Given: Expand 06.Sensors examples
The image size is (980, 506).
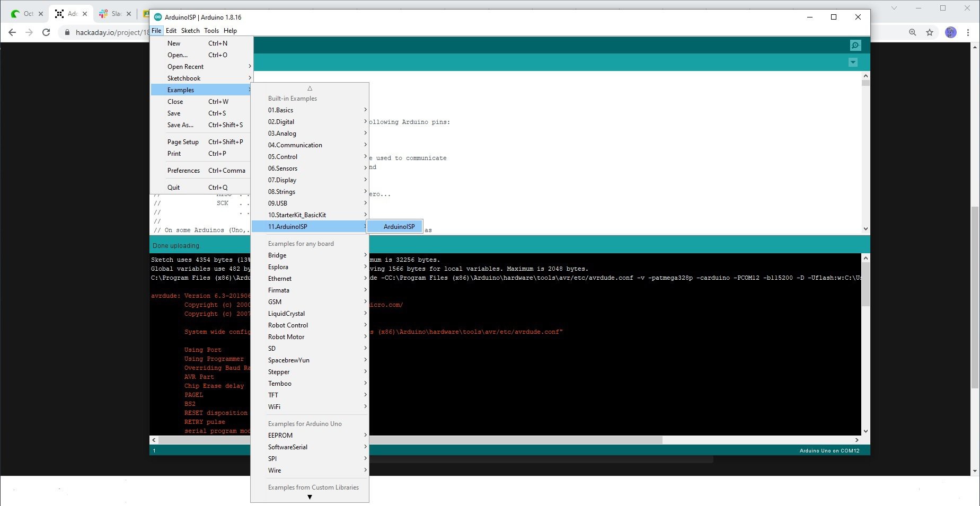Looking at the screenshot, I should coord(310,168).
